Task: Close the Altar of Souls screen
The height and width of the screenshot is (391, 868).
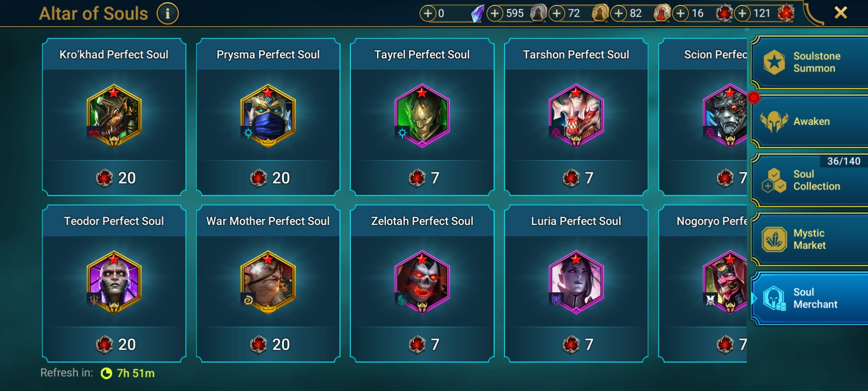Action: pyautogui.click(x=841, y=13)
